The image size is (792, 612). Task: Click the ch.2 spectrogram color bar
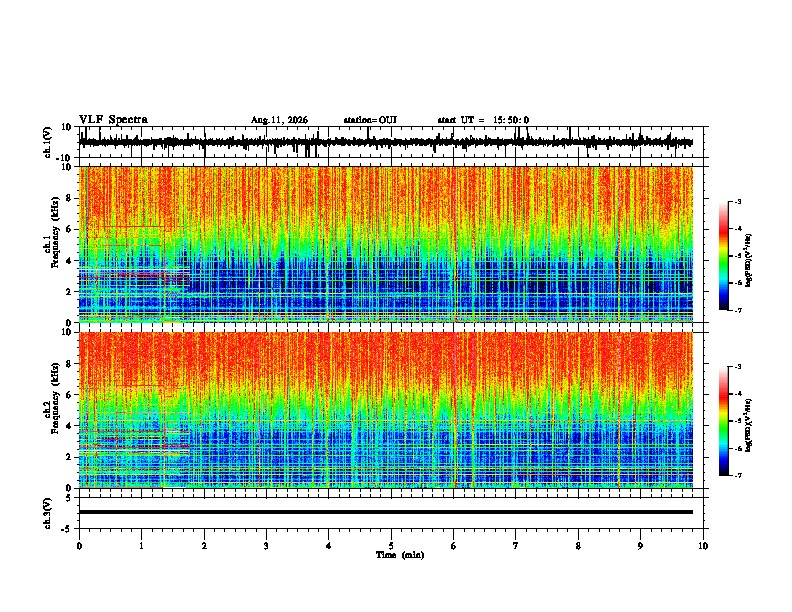724,421
